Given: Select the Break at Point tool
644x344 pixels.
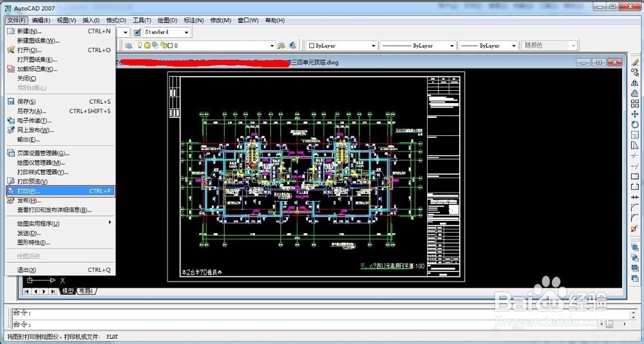Looking at the screenshot, I should (x=635, y=177).
